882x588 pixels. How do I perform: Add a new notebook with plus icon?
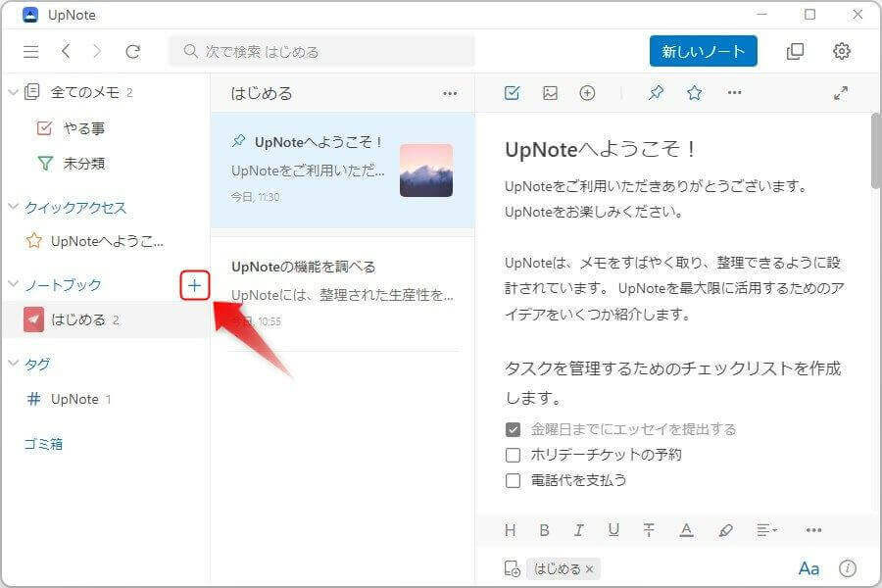point(195,285)
